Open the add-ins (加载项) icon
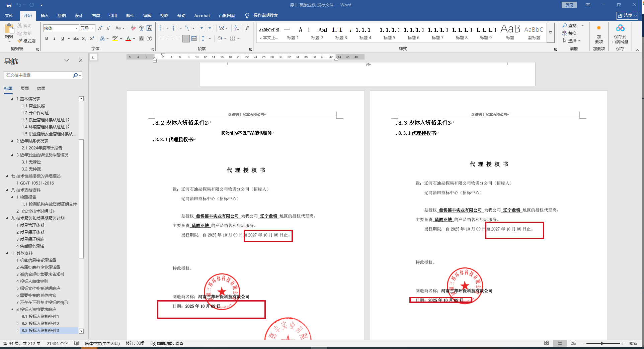 (x=599, y=33)
